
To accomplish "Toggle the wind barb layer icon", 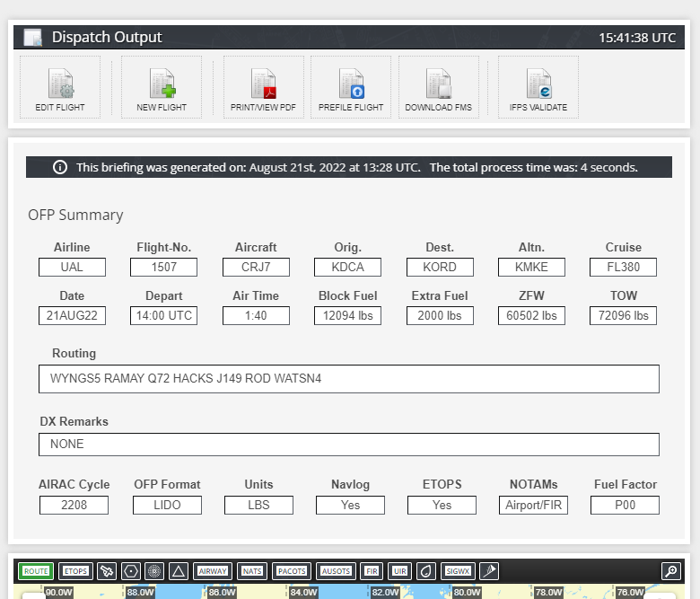I will 489,571.
